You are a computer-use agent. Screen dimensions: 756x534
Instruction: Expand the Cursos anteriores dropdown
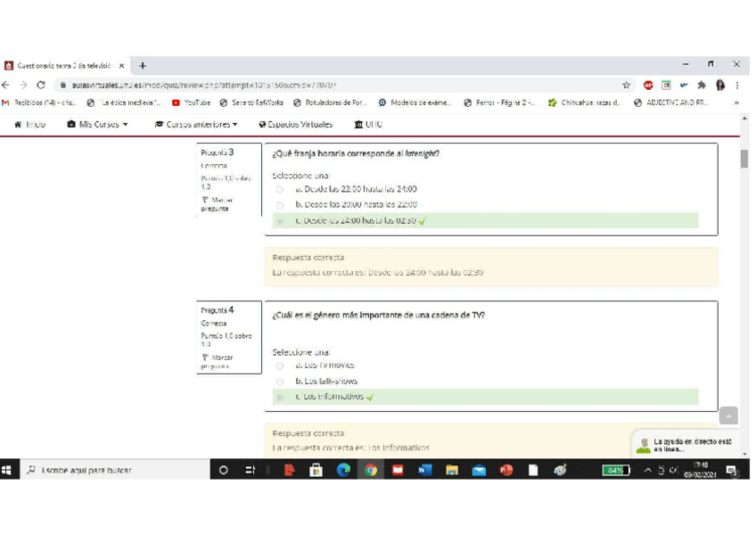196,125
